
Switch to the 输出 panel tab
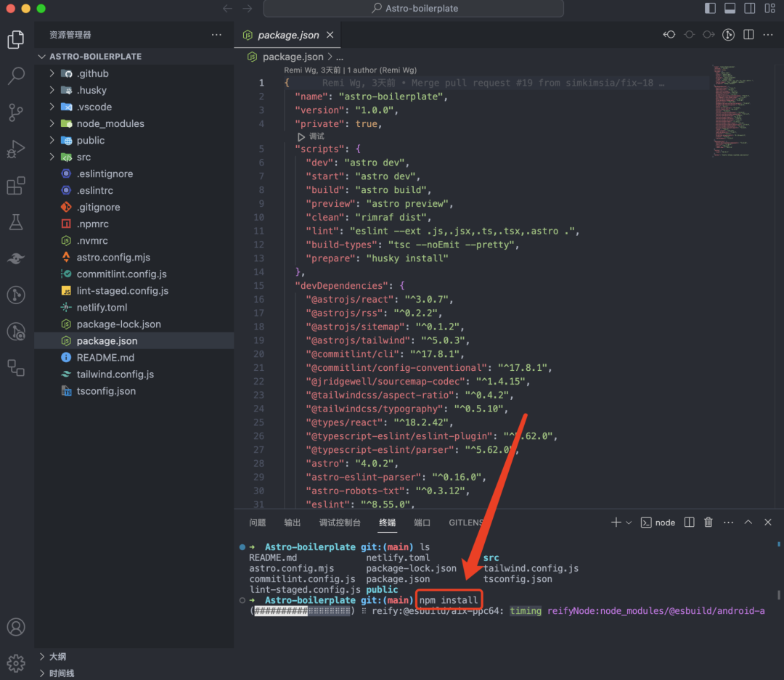coord(293,523)
